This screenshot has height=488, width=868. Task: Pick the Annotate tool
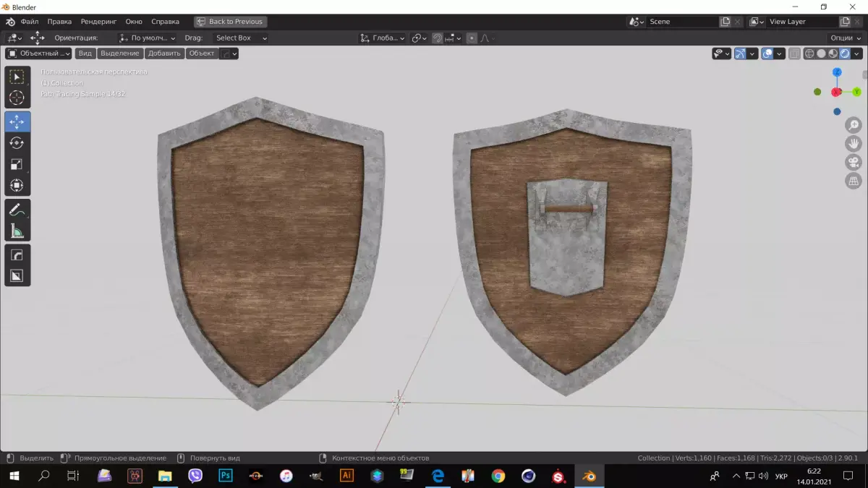17,210
